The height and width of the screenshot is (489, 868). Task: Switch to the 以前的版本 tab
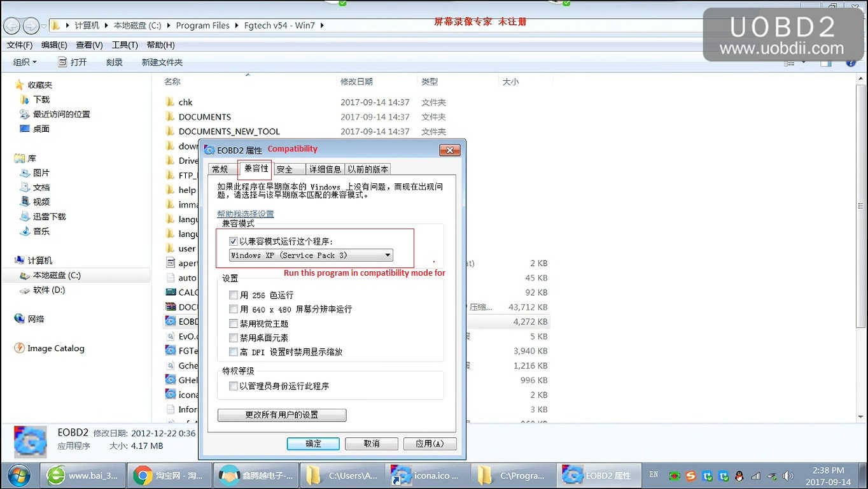click(368, 169)
